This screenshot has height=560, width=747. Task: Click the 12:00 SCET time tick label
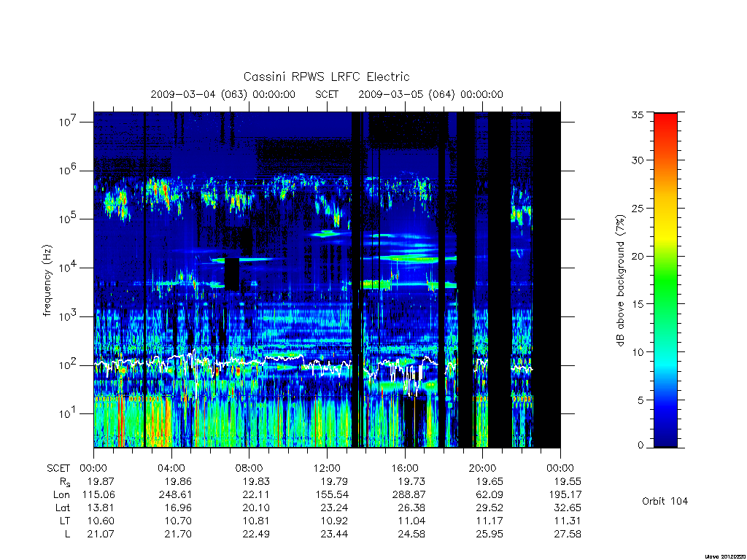tap(327, 468)
